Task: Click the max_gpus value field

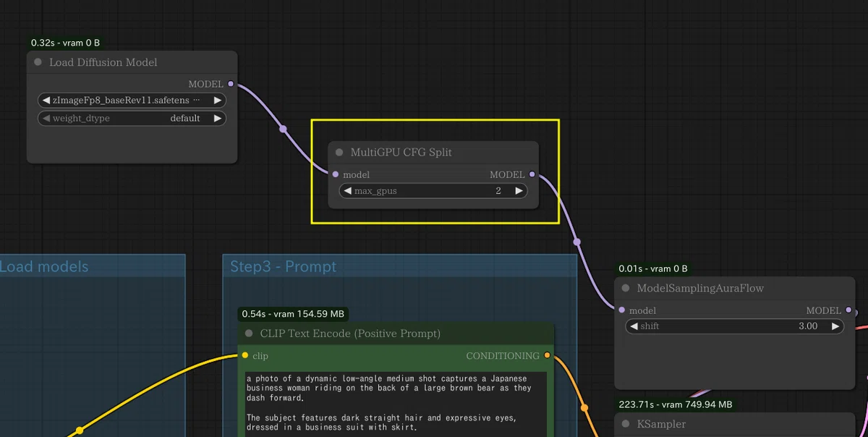Action: click(433, 191)
